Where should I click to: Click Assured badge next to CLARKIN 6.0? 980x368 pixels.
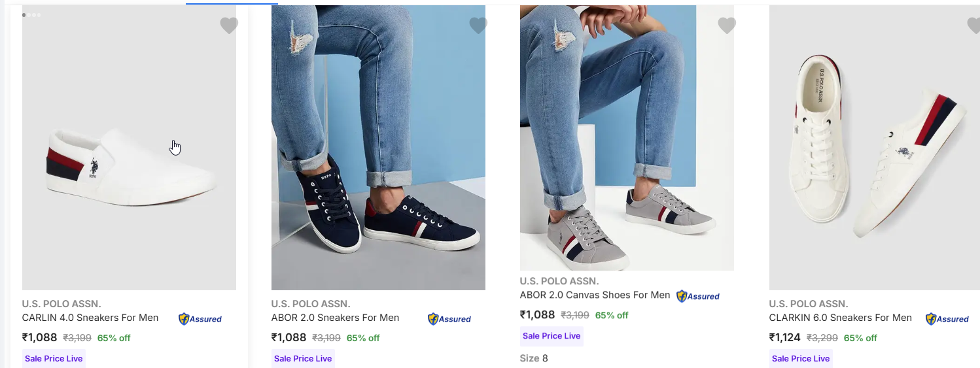pyautogui.click(x=947, y=319)
